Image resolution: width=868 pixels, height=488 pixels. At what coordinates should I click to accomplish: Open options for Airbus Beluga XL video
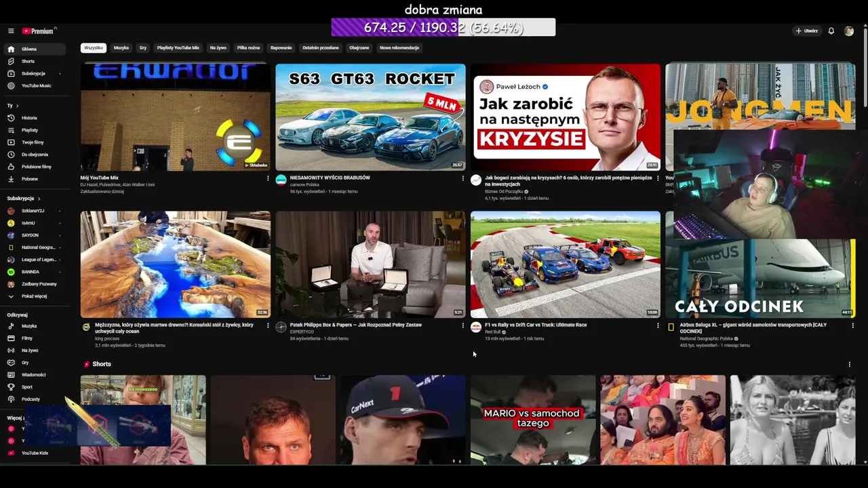click(x=853, y=325)
